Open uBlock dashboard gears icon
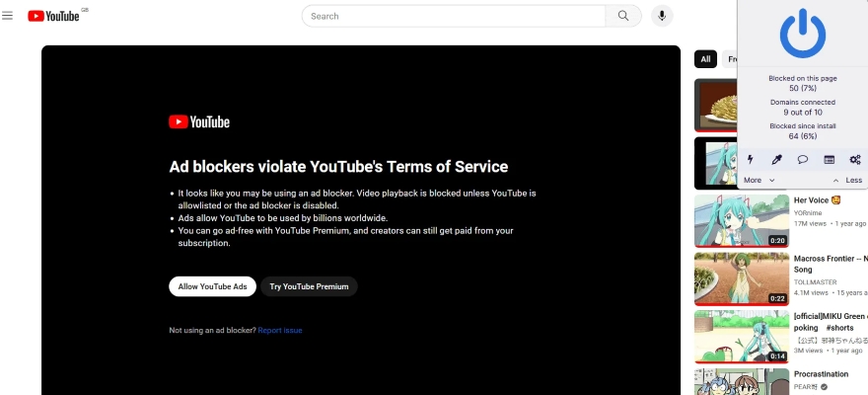Screen dimensions: 868x395 pos(855,160)
